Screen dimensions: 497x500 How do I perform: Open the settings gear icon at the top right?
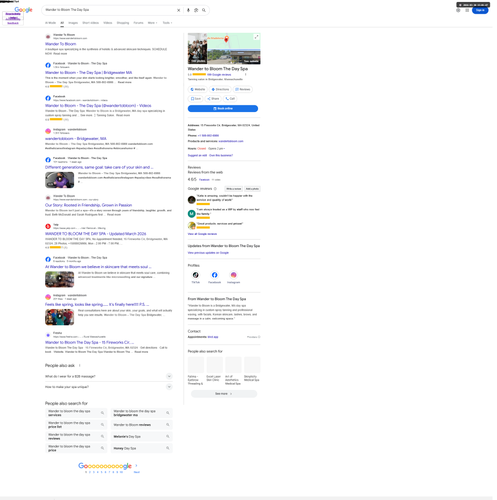[x=458, y=10]
